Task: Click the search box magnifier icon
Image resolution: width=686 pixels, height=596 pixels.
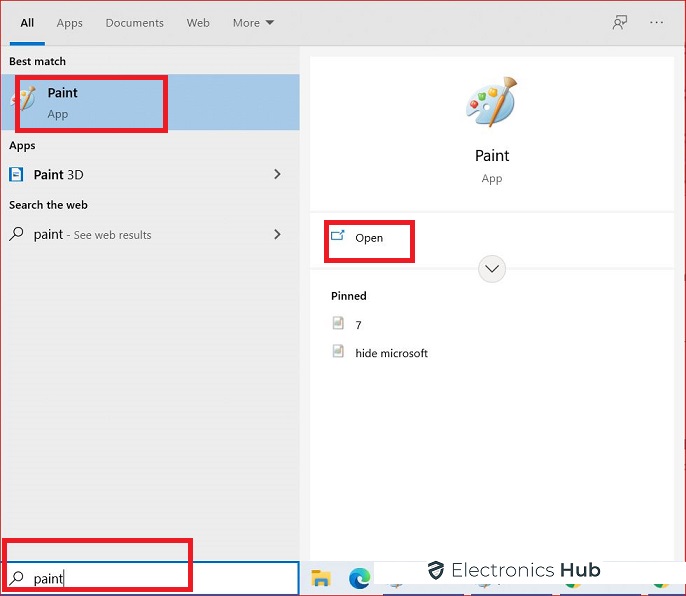Action: 16,578
